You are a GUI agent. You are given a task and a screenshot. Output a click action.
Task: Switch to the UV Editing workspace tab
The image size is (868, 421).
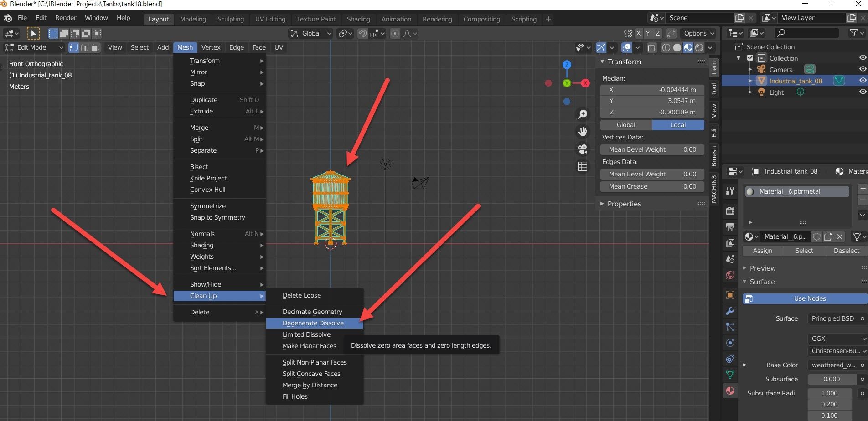click(270, 19)
